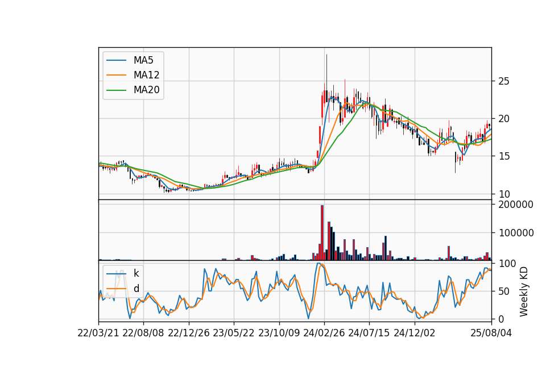Click the 24/12/02 date axis label
Viewport: 546px width, 392px height.
[x=415, y=333]
